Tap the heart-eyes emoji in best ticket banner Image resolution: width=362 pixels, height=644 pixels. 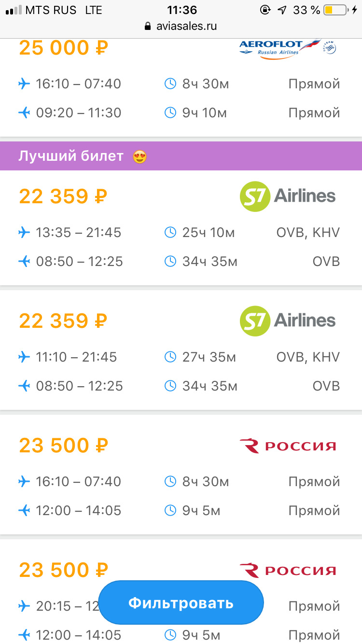click(139, 156)
